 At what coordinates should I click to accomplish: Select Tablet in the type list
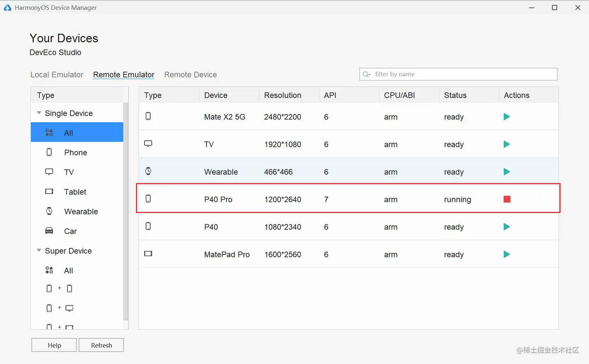[75, 192]
